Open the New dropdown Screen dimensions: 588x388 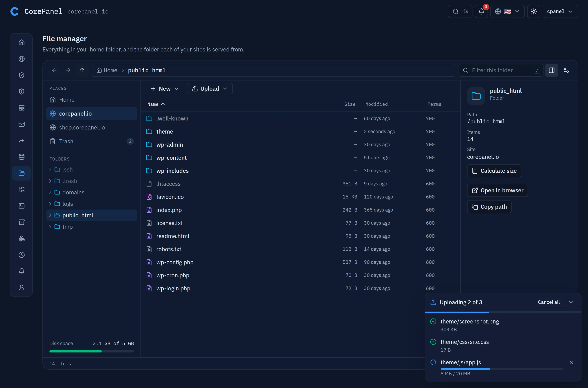164,89
